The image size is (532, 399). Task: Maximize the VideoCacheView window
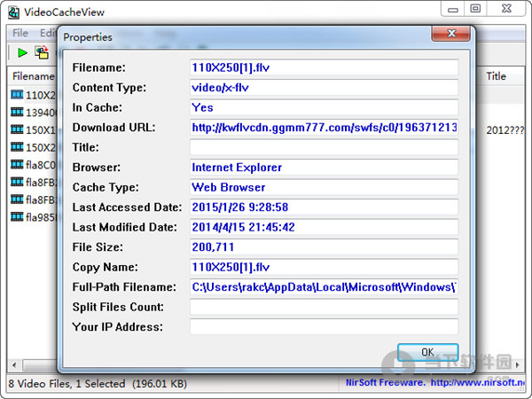click(x=475, y=9)
